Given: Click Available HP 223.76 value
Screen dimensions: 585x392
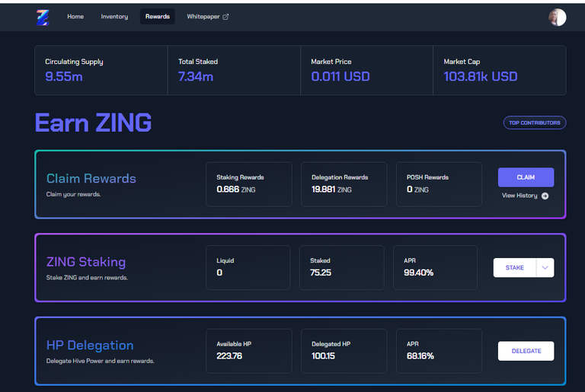Looking at the screenshot, I should (229, 356).
